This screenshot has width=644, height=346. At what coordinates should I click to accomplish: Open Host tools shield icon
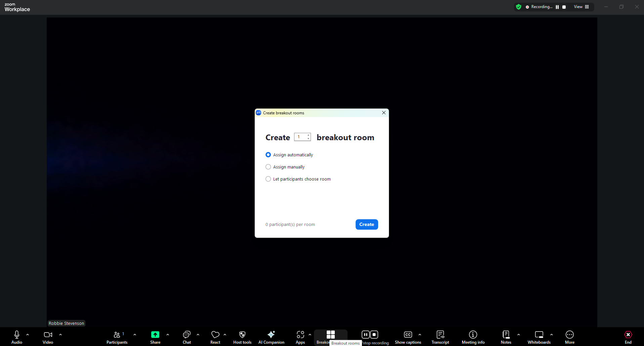[x=242, y=335]
